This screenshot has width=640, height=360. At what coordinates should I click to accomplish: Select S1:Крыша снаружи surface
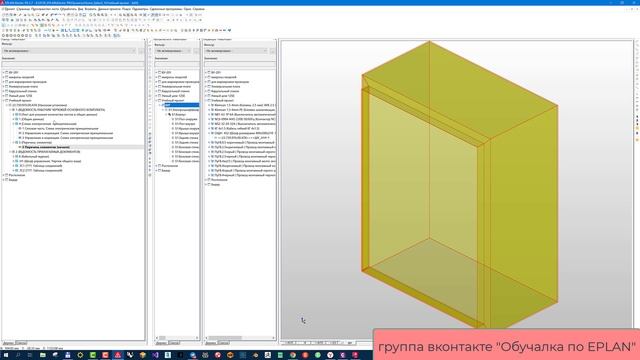click(187, 129)
